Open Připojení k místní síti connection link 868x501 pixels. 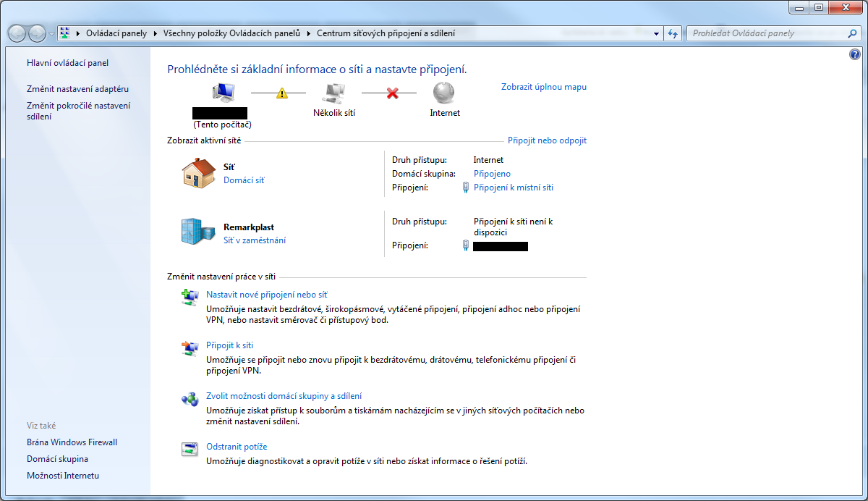[x=514, y=188]
